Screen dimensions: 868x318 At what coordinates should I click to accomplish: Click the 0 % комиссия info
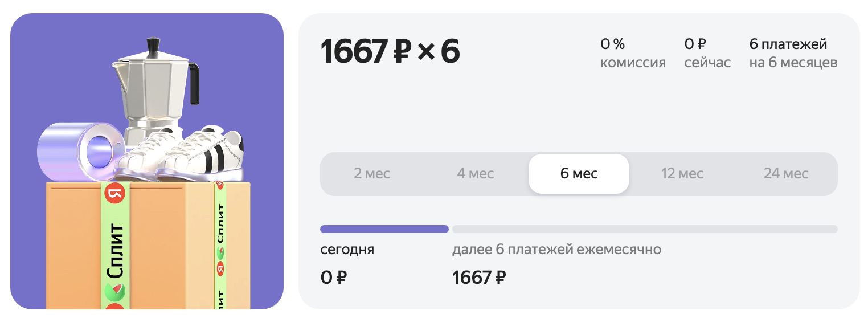[632, 53]
